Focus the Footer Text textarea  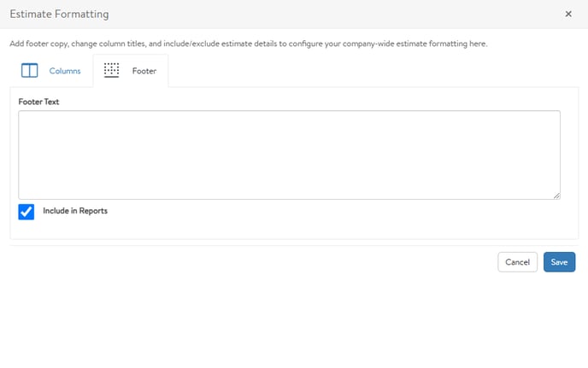click(x=289, y=155)
